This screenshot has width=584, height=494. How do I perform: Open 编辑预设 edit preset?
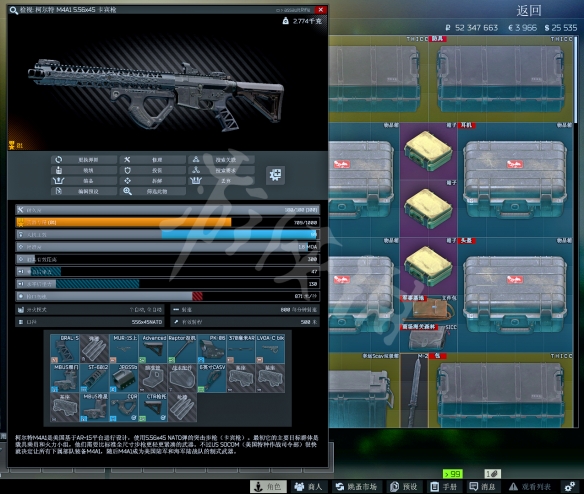click(84, 191)
